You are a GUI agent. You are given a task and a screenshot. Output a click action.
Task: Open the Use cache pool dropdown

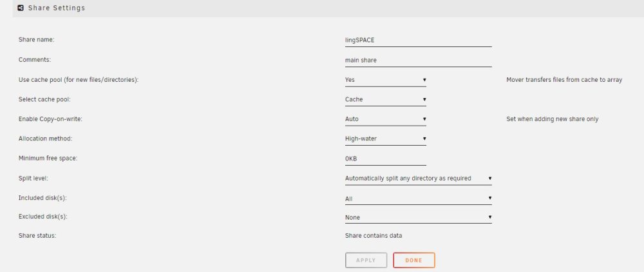pos(385,80)
